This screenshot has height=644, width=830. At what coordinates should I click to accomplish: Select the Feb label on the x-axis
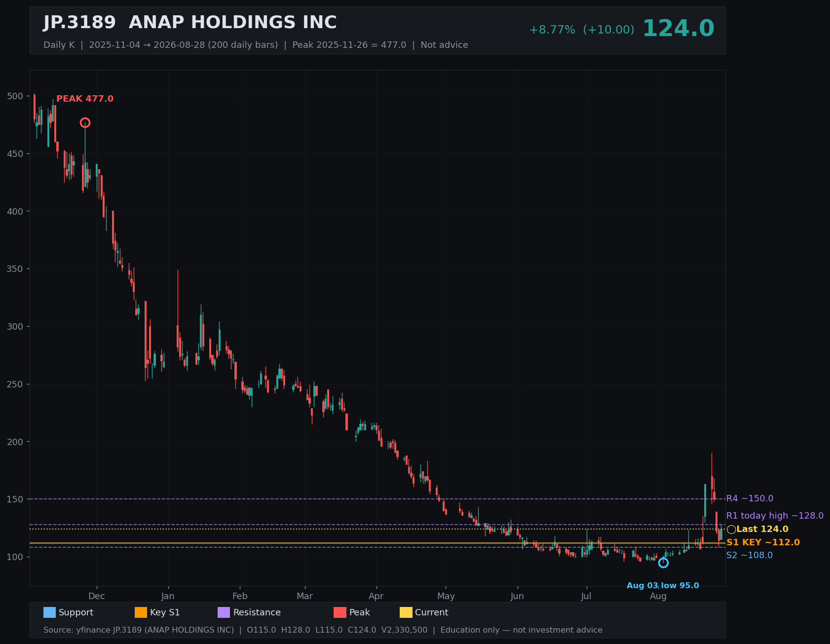coord(240,596)
